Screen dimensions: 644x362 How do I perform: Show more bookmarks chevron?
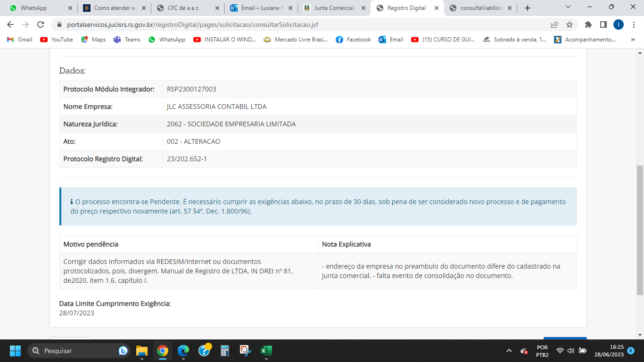coord(633,40)
